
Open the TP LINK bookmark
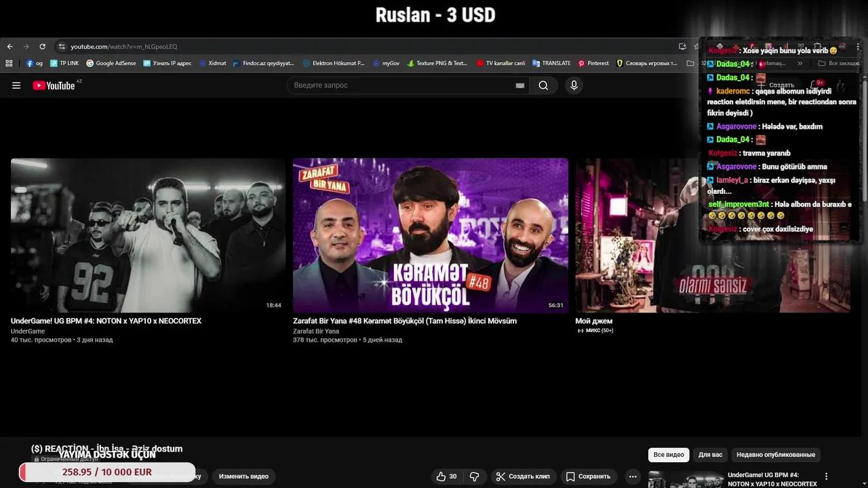click(x=64, y=63)
